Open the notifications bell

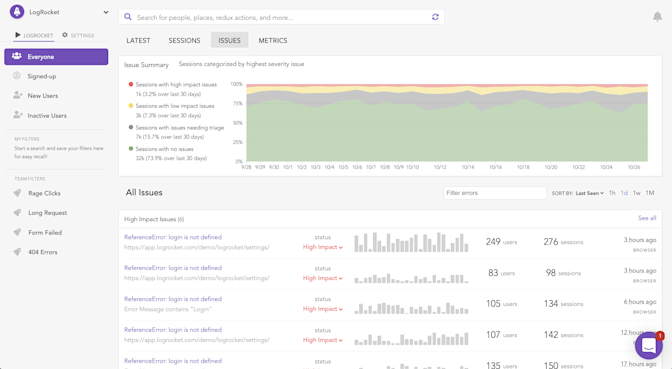657,17
